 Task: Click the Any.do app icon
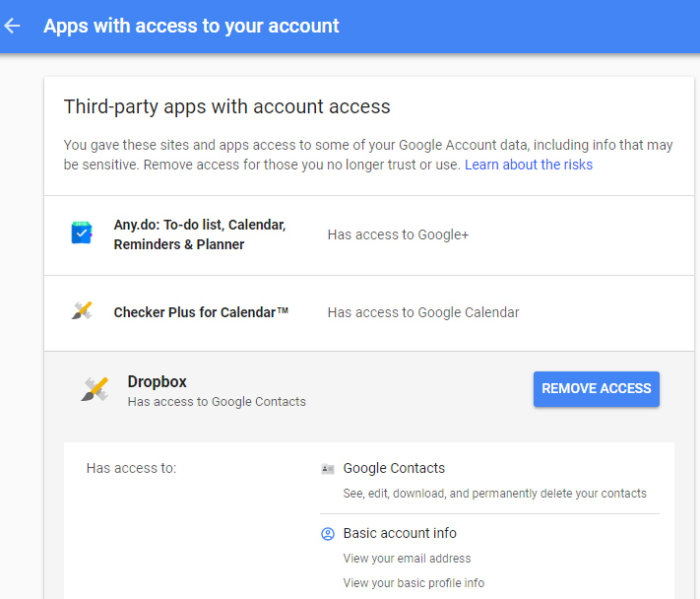pos(81,233)
